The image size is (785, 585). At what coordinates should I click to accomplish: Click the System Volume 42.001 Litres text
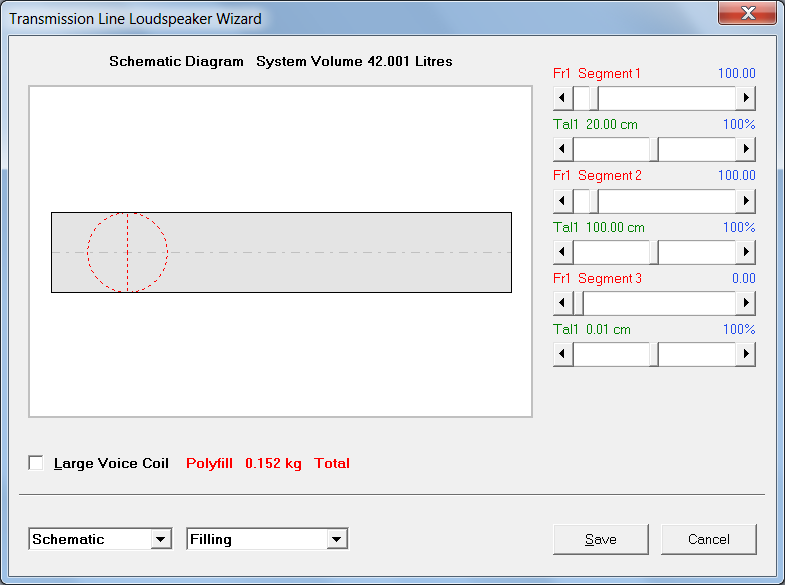pyautogui.click(x=354, y=61)
